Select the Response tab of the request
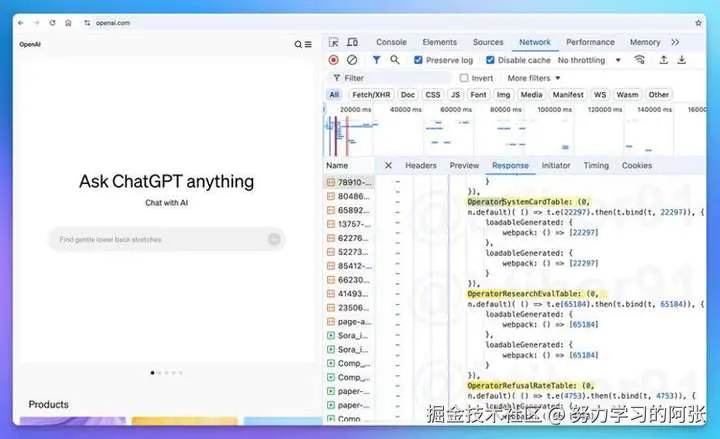The height and width of the screenshot is (439, 720). pos(510,165)
